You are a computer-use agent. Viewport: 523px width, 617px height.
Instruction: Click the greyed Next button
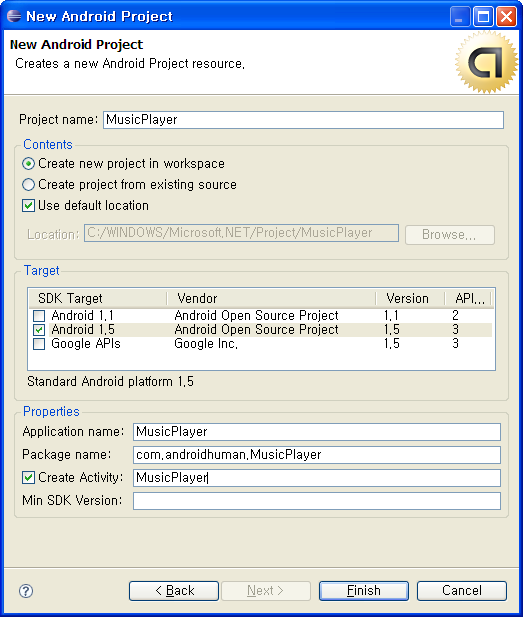pyautogui.click(x=266, y=591)
